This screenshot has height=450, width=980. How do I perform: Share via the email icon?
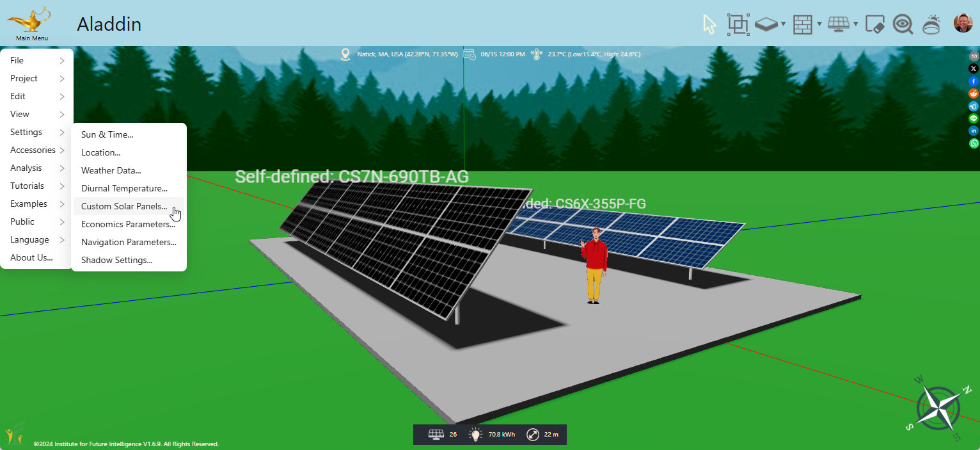tap(974, 56)
